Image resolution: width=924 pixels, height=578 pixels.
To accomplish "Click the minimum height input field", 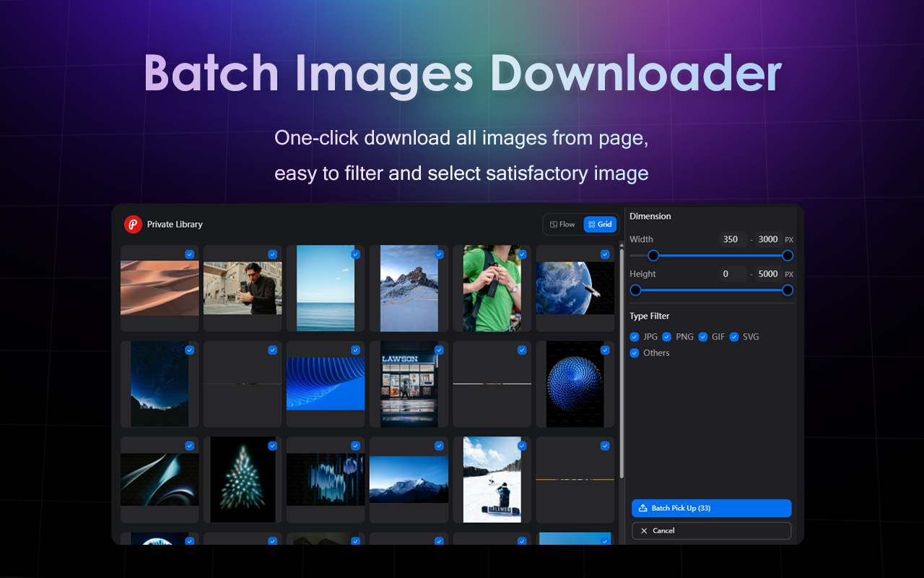I will point(733,274).
